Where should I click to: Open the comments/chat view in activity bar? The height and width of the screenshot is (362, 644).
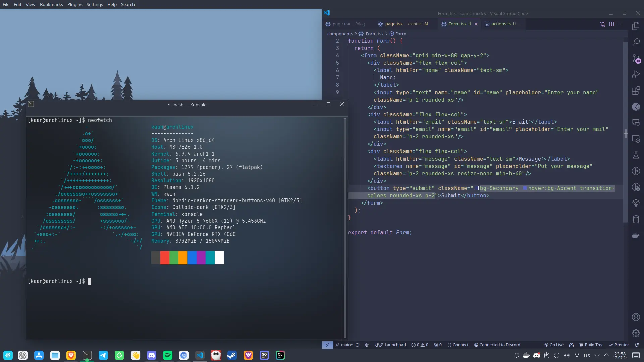(636, 123)
